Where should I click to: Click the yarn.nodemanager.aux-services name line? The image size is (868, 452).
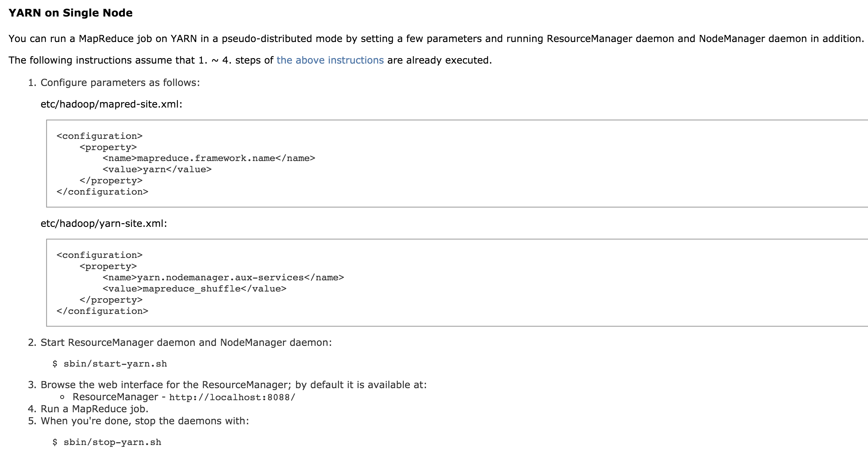223,278
